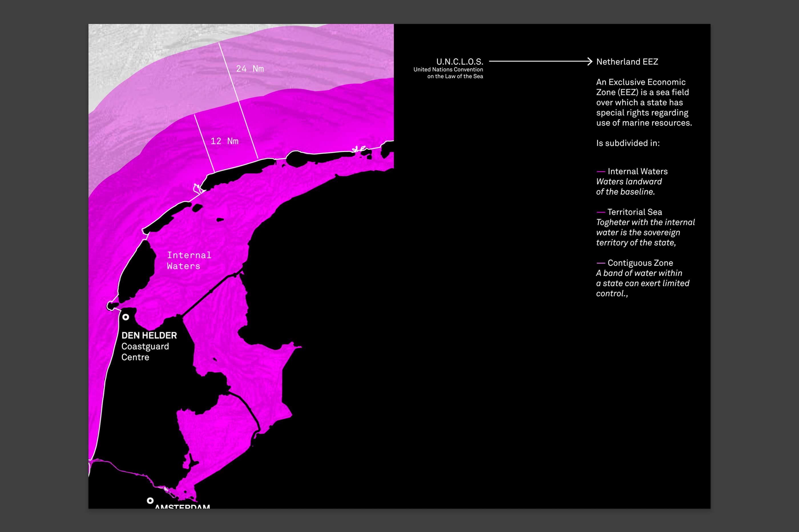Click the 12 Nm distance label

[x=225, y=141]
